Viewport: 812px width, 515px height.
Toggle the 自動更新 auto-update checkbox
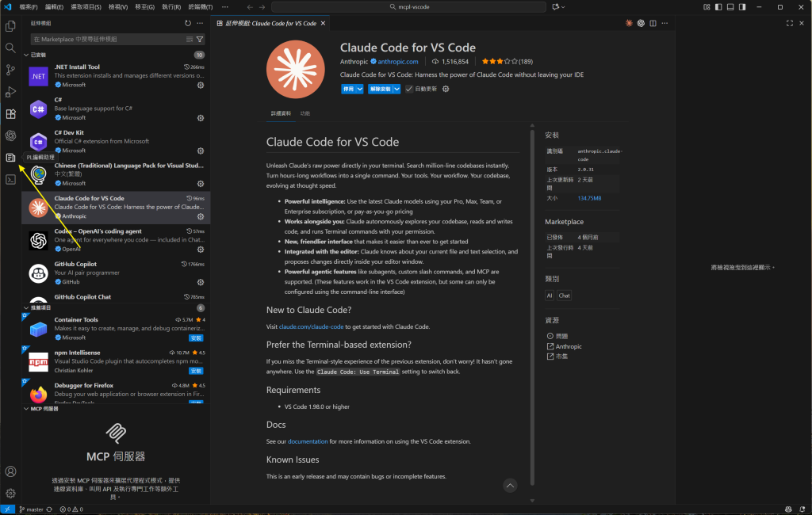(x=409, y=89)
